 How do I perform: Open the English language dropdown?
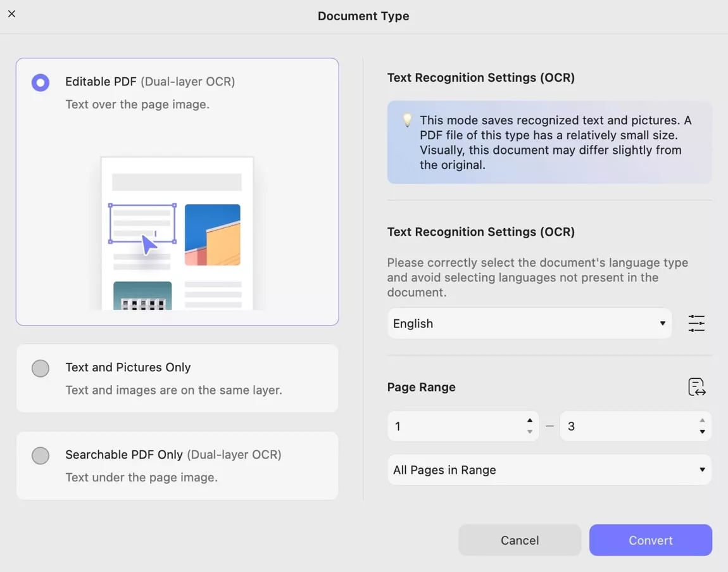click(529, 324)
